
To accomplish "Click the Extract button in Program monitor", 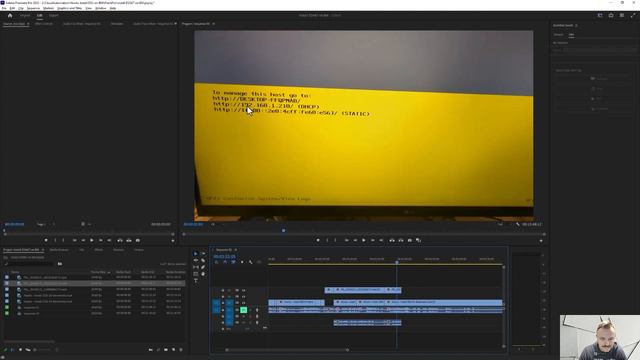I will tap(401, 240).
